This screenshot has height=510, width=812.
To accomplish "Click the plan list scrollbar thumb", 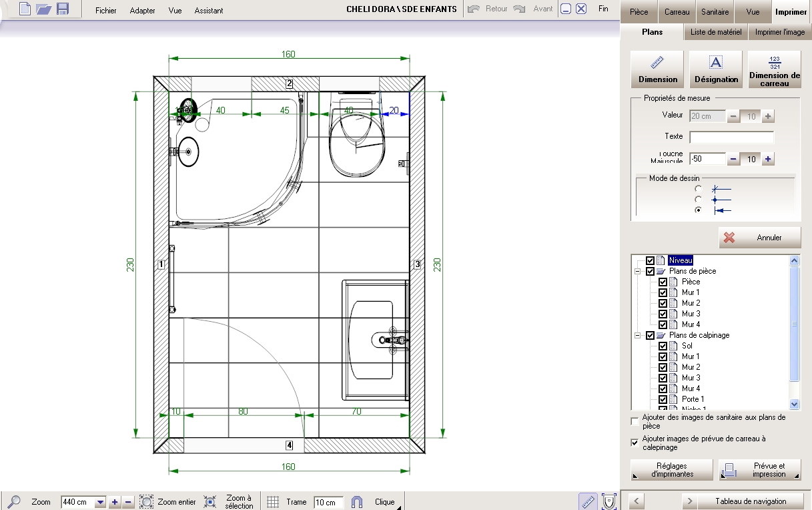I will click(x=794, y=324).
